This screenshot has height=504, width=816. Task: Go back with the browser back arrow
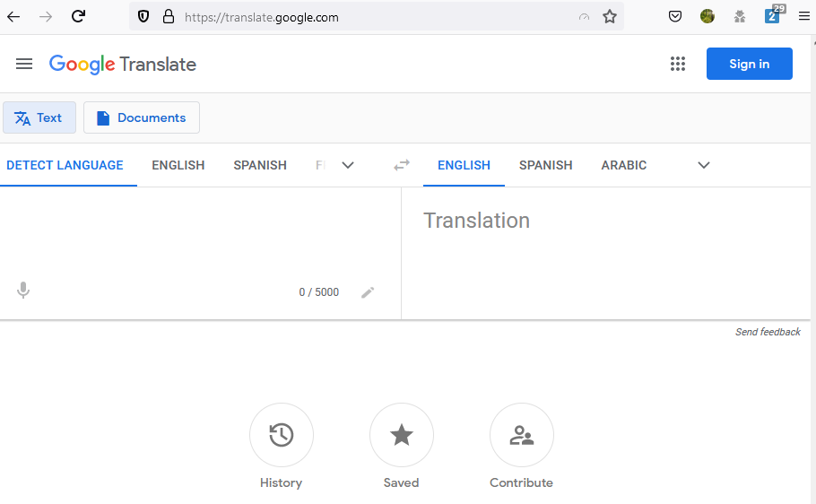tap(13, 17)
